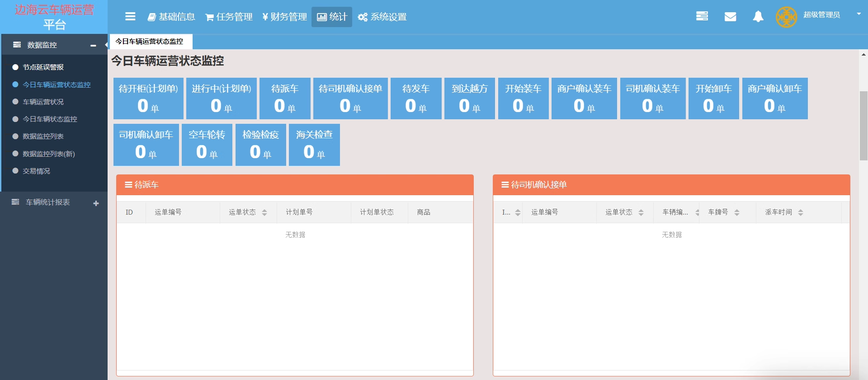
Task: Open 今日车辆状态监控 in sidebar
Action: 50,119
